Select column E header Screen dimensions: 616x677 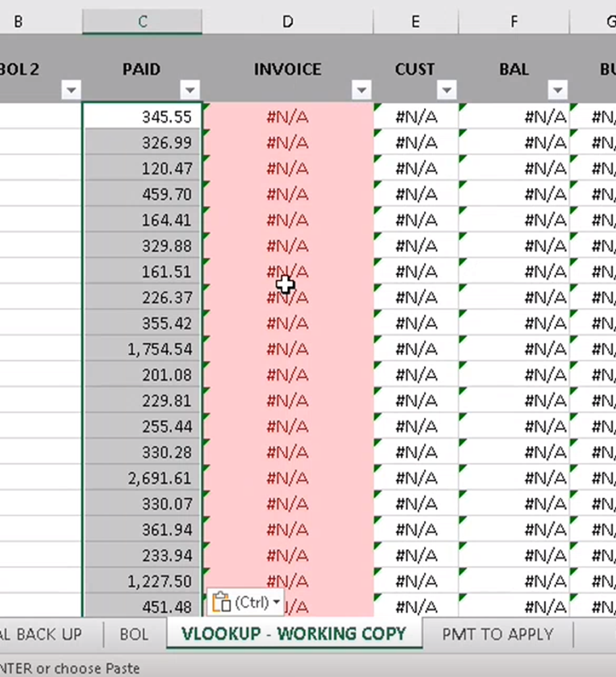(416, 21)
